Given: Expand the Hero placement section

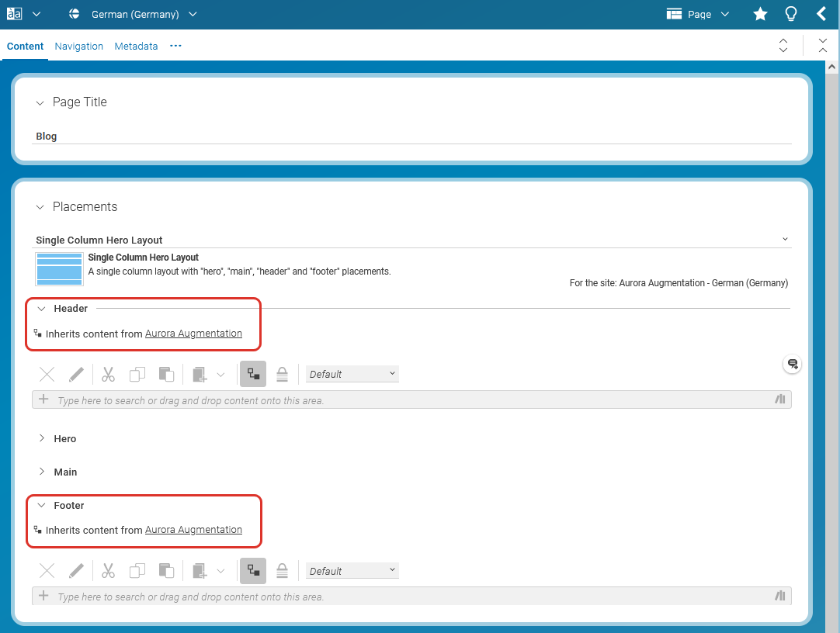Looking at the screenshot, I should (x=43, y=438).
